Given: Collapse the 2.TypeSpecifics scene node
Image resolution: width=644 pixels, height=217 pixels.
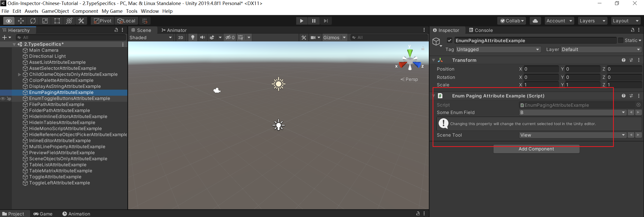Looking at the screenshot, I should click(x=14, y=44).
